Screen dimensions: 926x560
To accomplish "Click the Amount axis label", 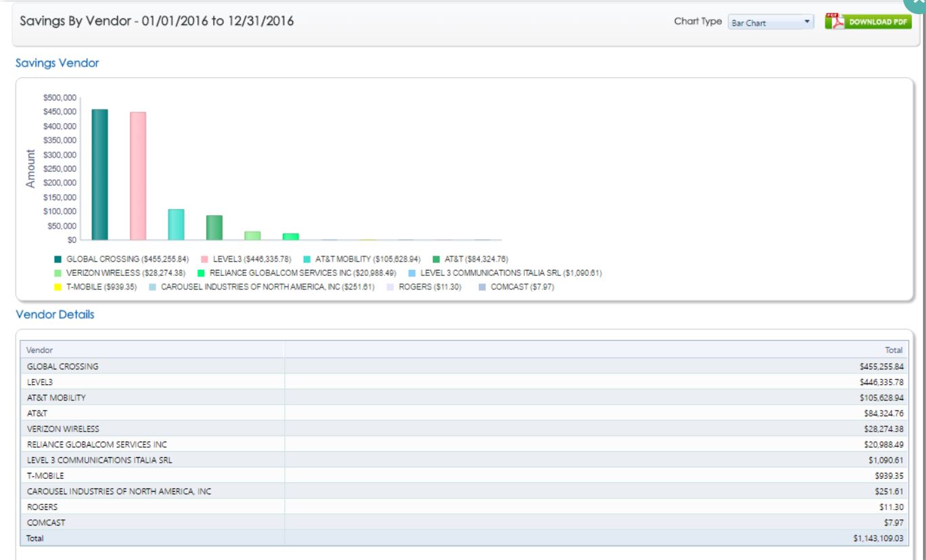I will (30, 168).
